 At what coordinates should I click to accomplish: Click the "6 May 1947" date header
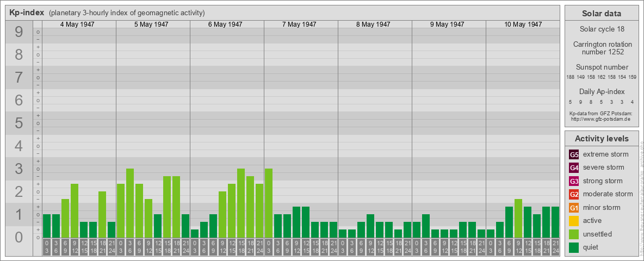pos(225,24)
